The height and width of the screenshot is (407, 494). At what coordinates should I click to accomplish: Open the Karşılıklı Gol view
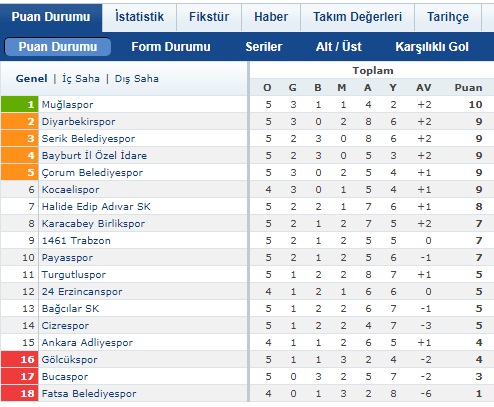point(432,47)
